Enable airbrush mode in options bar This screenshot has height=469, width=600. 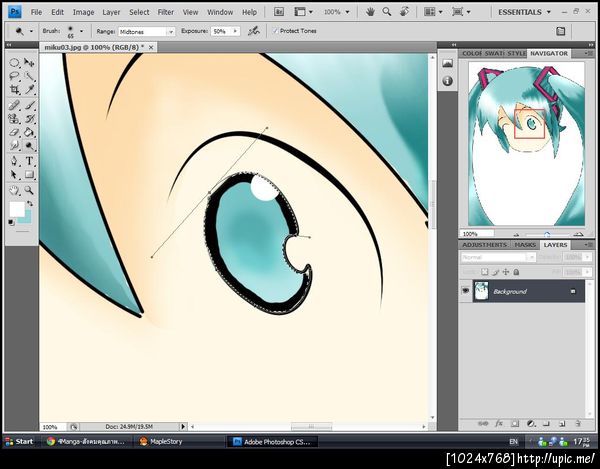253,31
